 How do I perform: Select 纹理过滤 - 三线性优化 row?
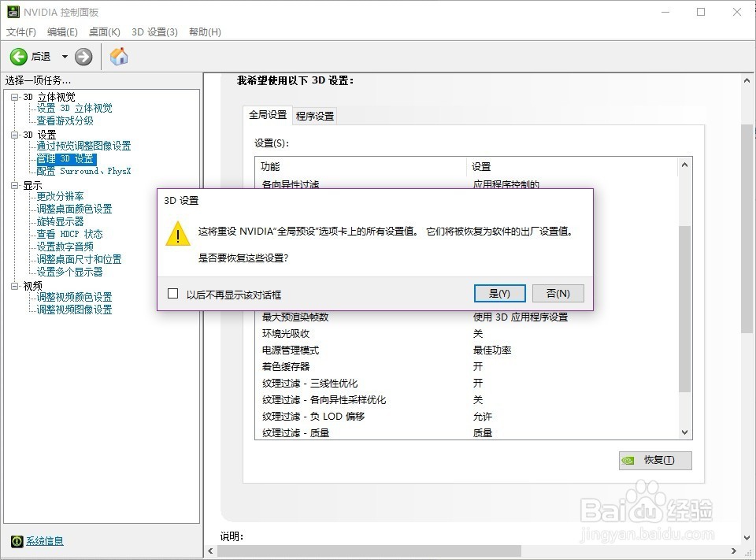(x=466, y=383)
